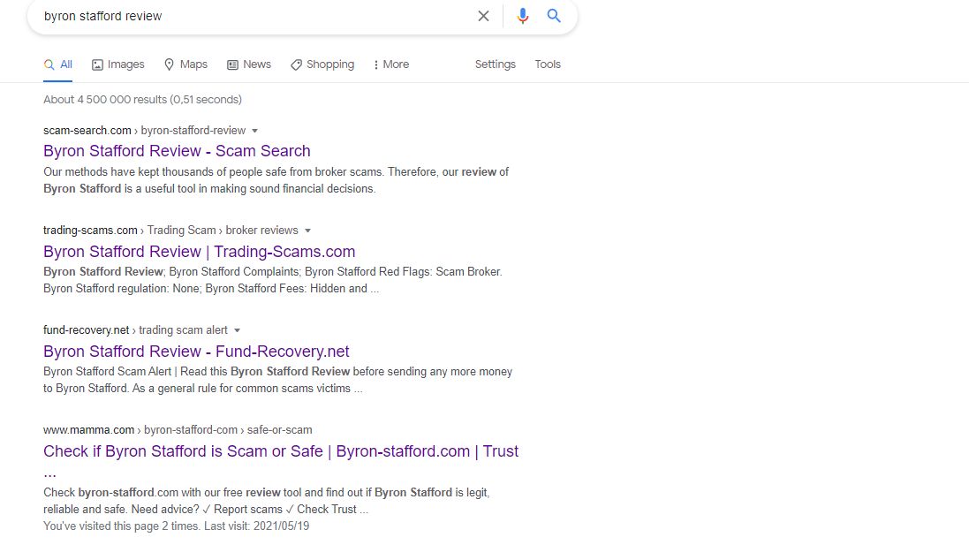
Task: Click the News tab newspaper icon
Action: [232, 64]
